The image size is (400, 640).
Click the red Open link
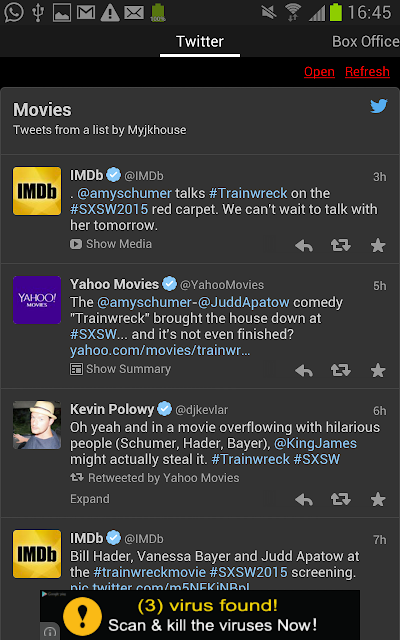319,72
